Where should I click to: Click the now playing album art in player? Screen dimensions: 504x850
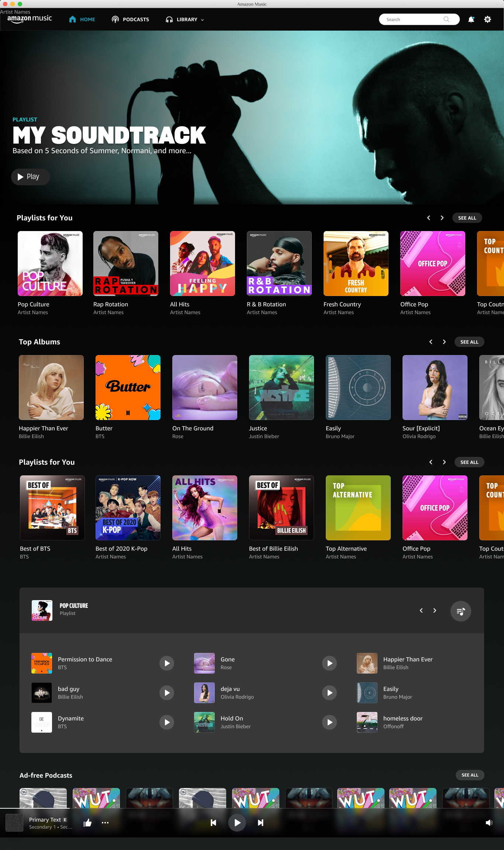pyautogui.click(x=14, y=823)
